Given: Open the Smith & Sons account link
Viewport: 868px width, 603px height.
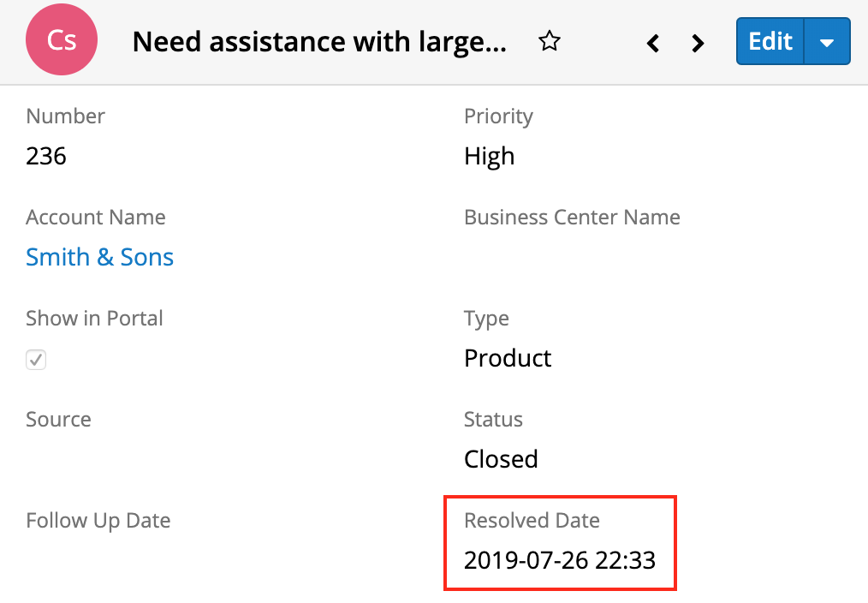Looking at the screenshot, I should click(99, 257).
